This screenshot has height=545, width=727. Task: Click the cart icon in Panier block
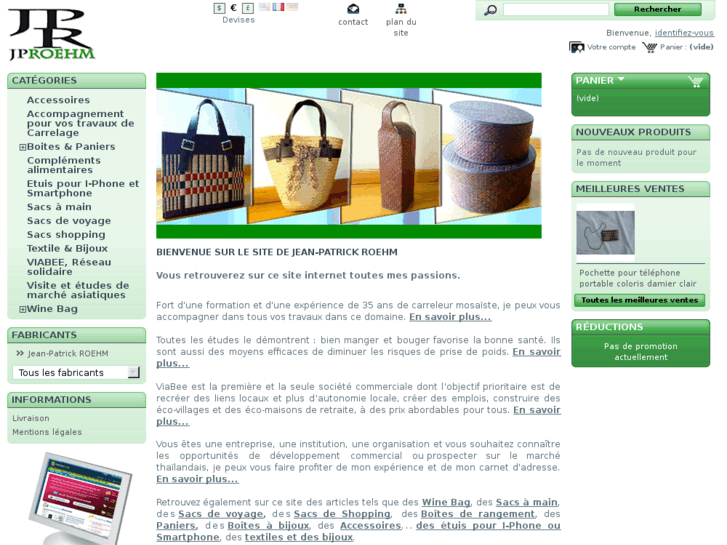[695, 82]
